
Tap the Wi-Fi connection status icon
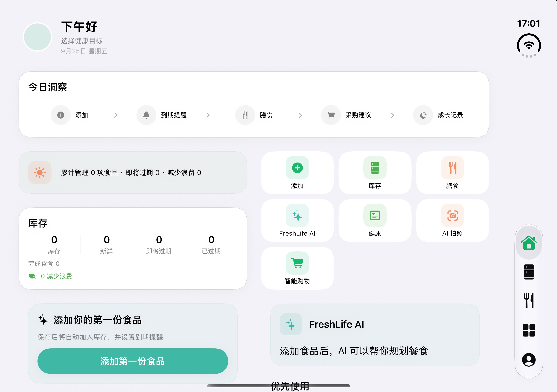pos(529,46)
